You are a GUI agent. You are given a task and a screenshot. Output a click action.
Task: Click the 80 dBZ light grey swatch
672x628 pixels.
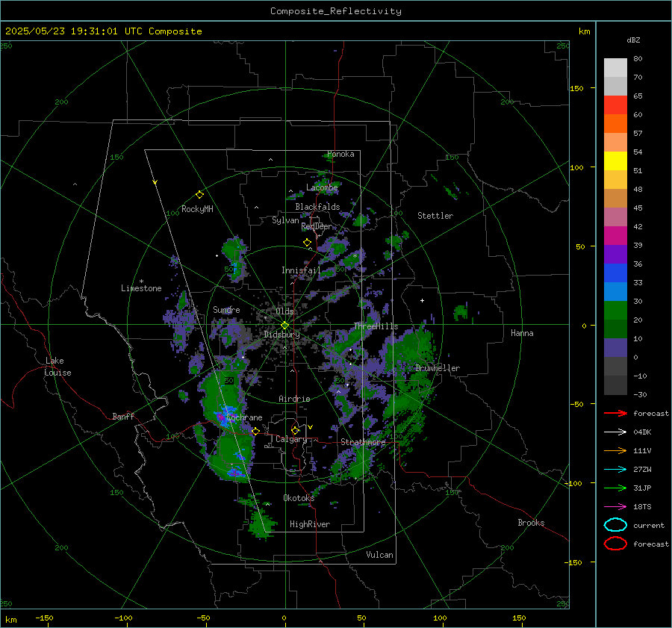[615, 68]
